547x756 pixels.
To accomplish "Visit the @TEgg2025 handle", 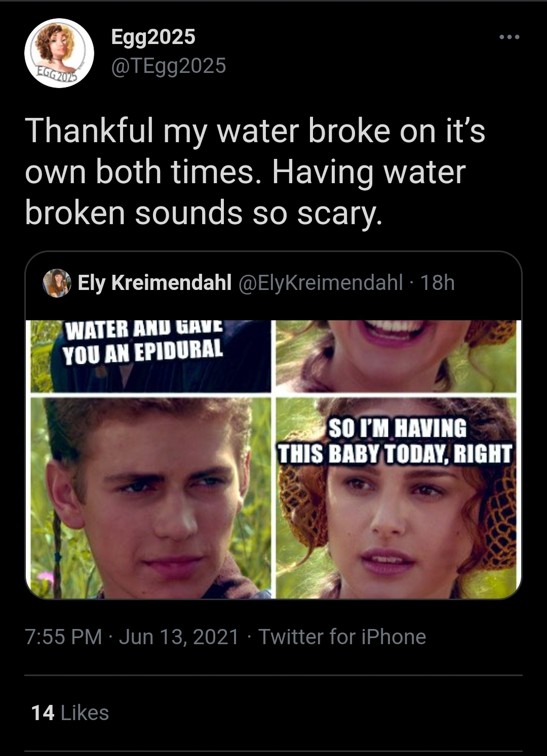I will click(x=167, y=65).
